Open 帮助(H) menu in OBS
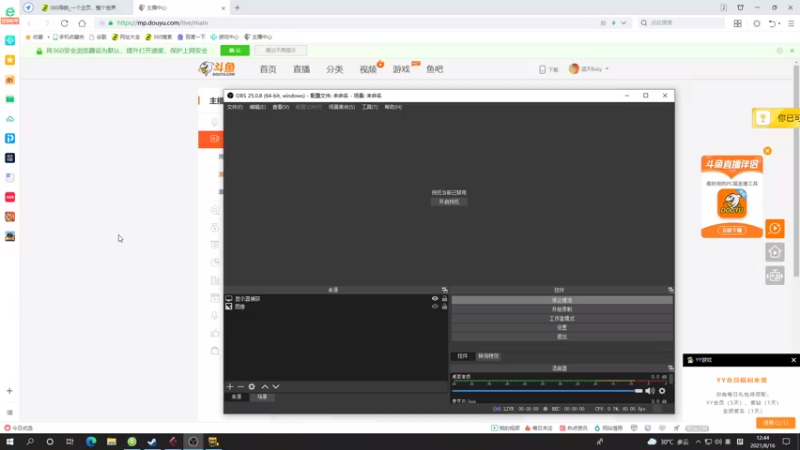The image size is (800, 450). click(x=393, y=107)
